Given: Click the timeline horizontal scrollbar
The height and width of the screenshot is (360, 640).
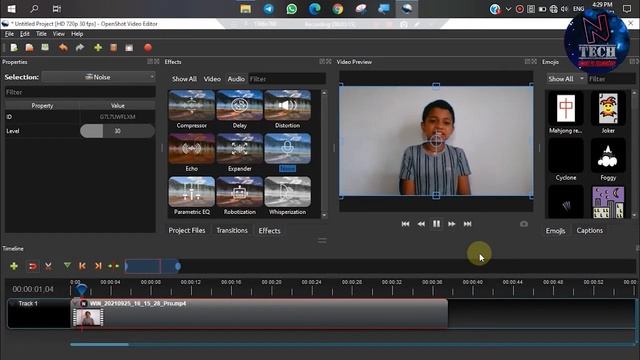Looking at the screenshot, I should [100, 344].
